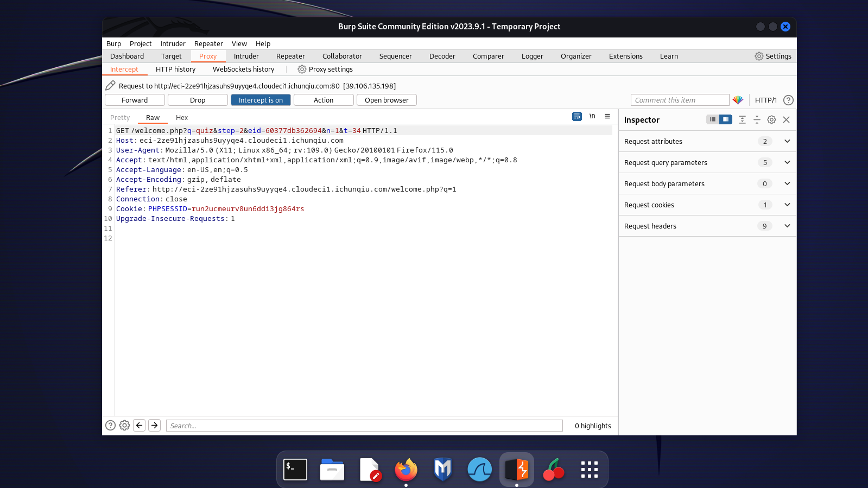Launch Firefox from the dock
The image size is (868, 488).
point(406,470)
